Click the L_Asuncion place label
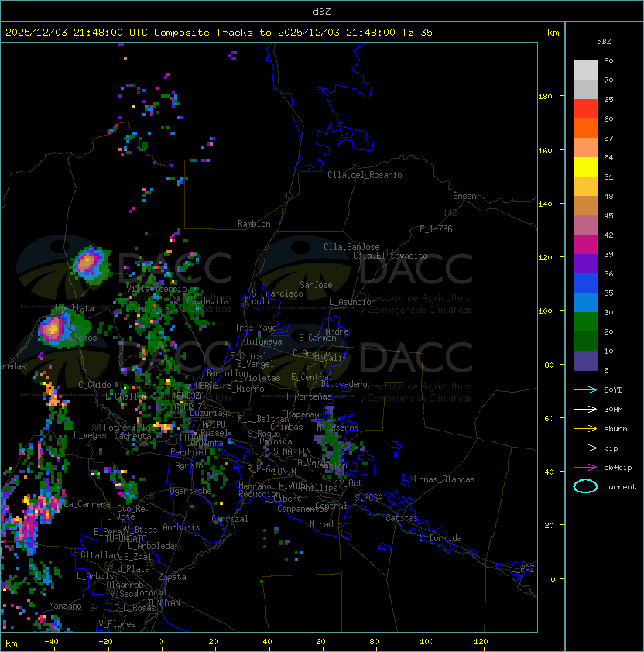 click(x=352, y=302)
